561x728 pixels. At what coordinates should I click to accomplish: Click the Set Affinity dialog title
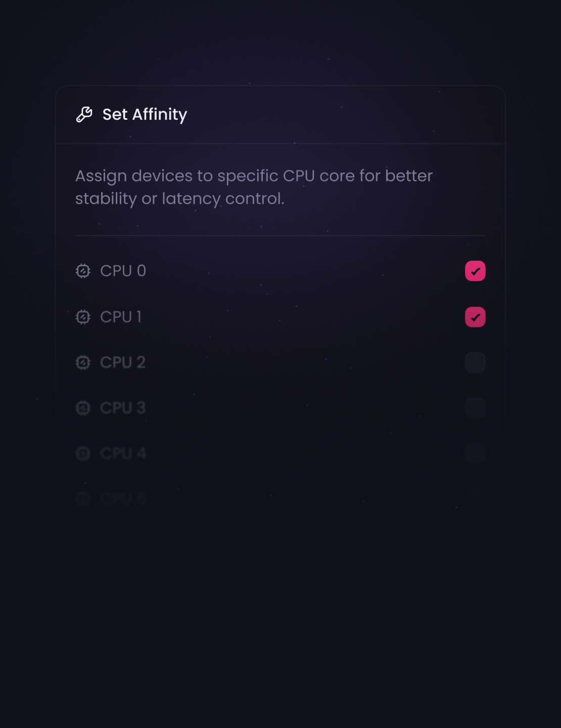145,115
